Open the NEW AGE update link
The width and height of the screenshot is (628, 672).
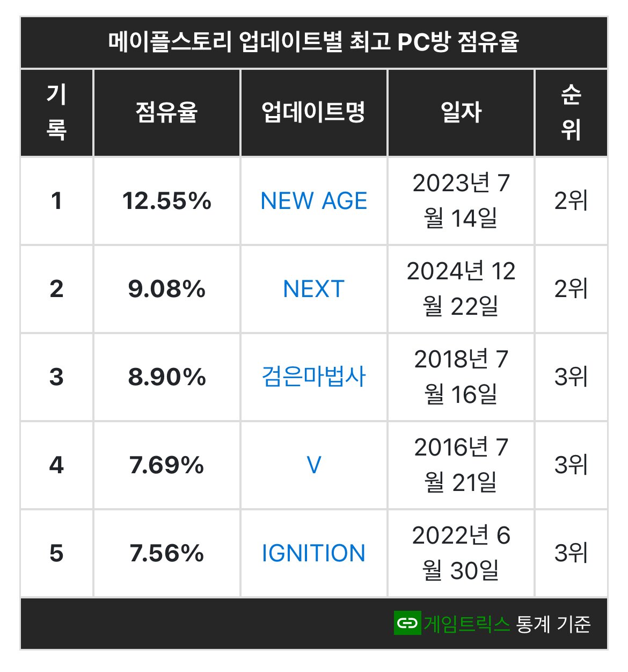tap(314, 201)
